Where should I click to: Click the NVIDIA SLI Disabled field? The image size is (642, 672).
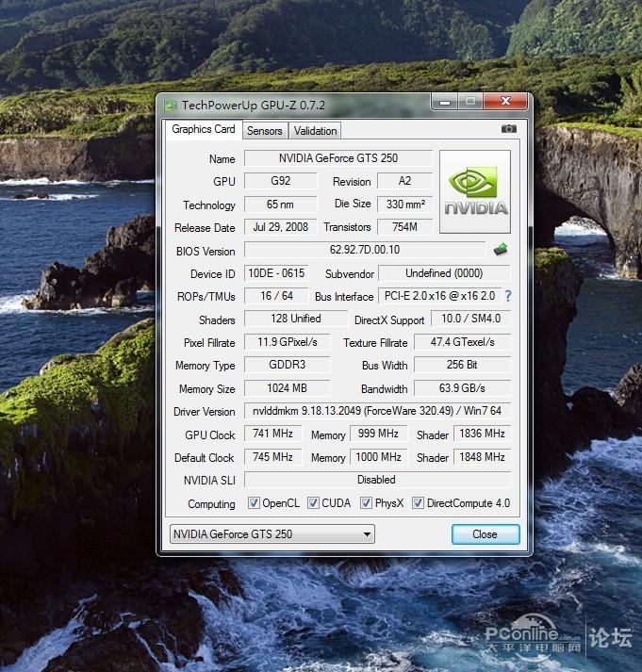377,480
